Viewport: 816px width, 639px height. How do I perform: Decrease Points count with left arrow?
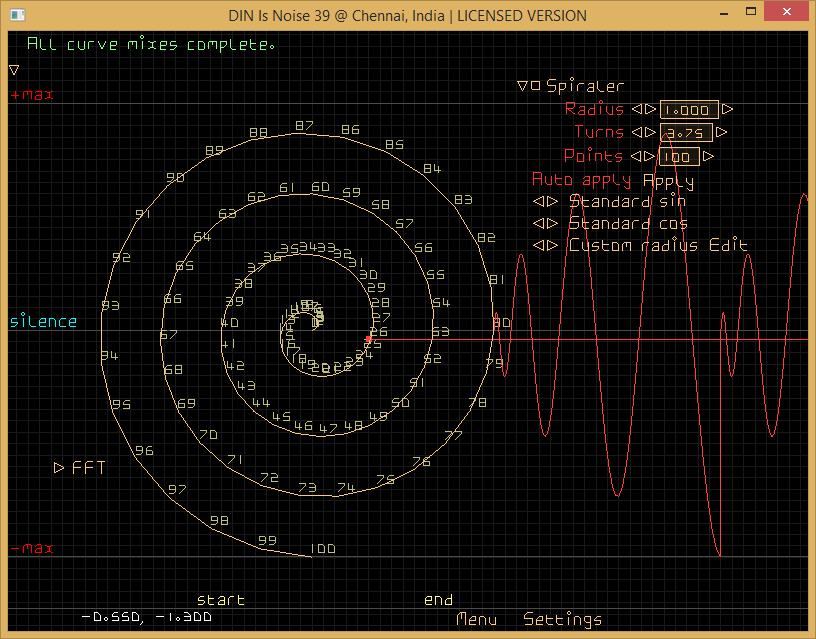click(637, 157)
